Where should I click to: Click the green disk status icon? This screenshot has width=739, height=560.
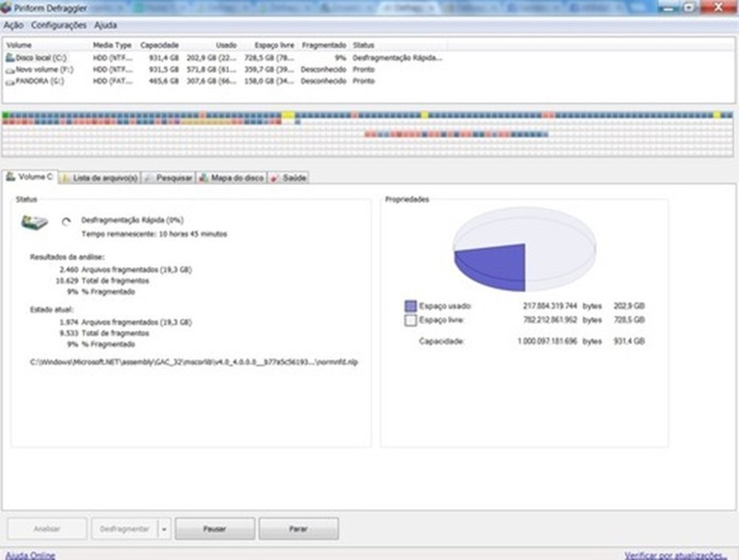[x=35, y=222]
